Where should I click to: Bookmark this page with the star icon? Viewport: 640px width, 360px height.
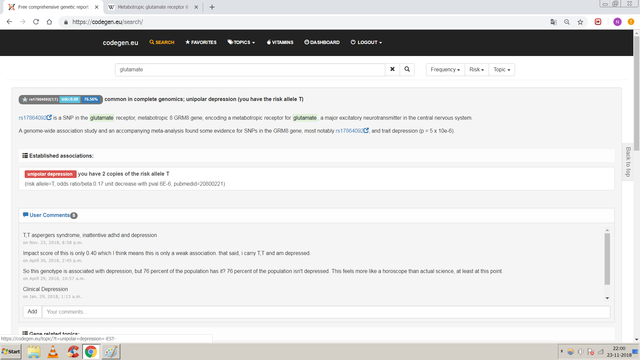[x=580, y=22]
